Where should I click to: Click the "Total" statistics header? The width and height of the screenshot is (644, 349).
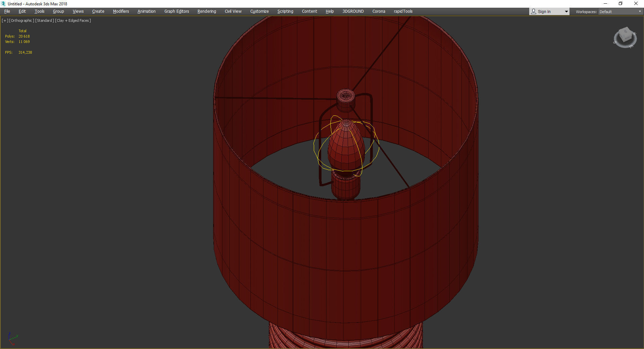22,31
